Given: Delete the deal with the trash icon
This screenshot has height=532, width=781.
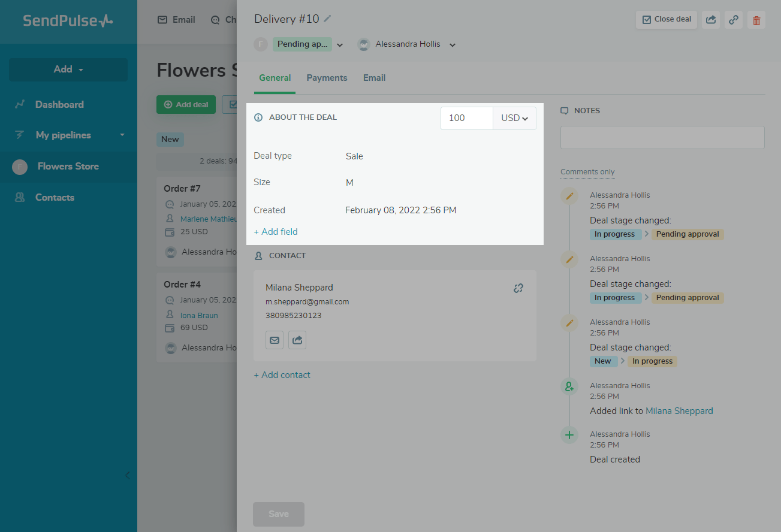Looking at the screenshot, I should [x=756, y=20].
